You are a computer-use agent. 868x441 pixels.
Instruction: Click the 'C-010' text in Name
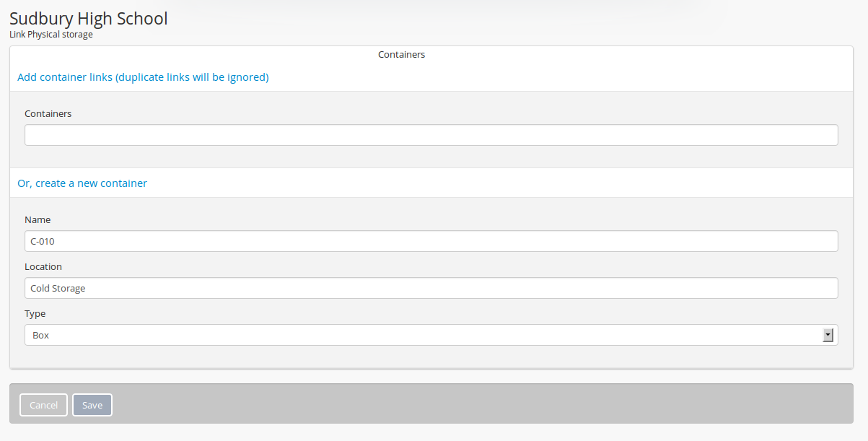[43, 241]
